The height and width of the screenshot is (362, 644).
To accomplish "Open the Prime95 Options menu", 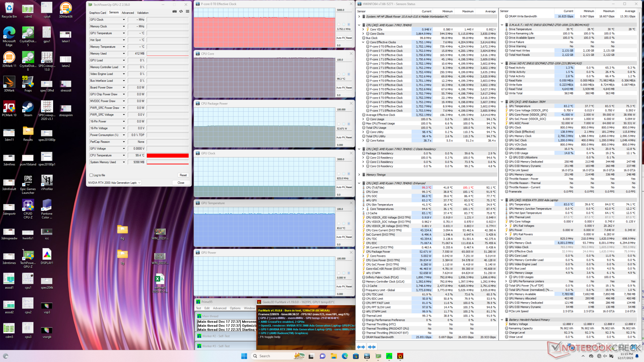I will (235, 308).
